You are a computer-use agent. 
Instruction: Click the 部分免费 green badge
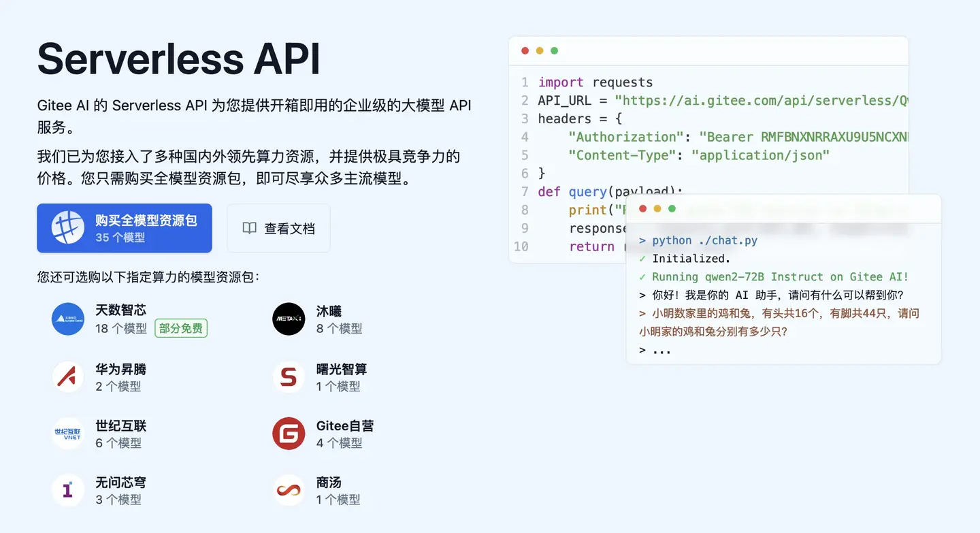pyautogui.click(x=180, y=327)
